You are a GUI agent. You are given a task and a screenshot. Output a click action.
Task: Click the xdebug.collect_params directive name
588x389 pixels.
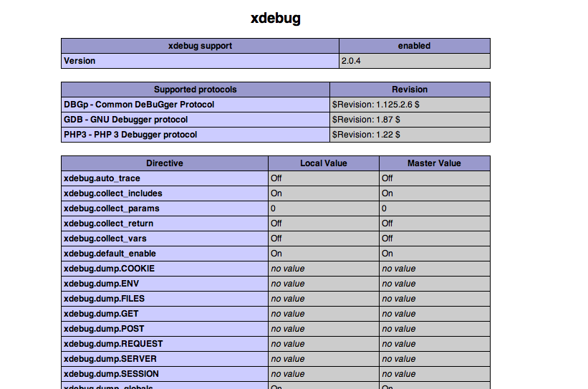pyautogui.click(x=112, y=208)
